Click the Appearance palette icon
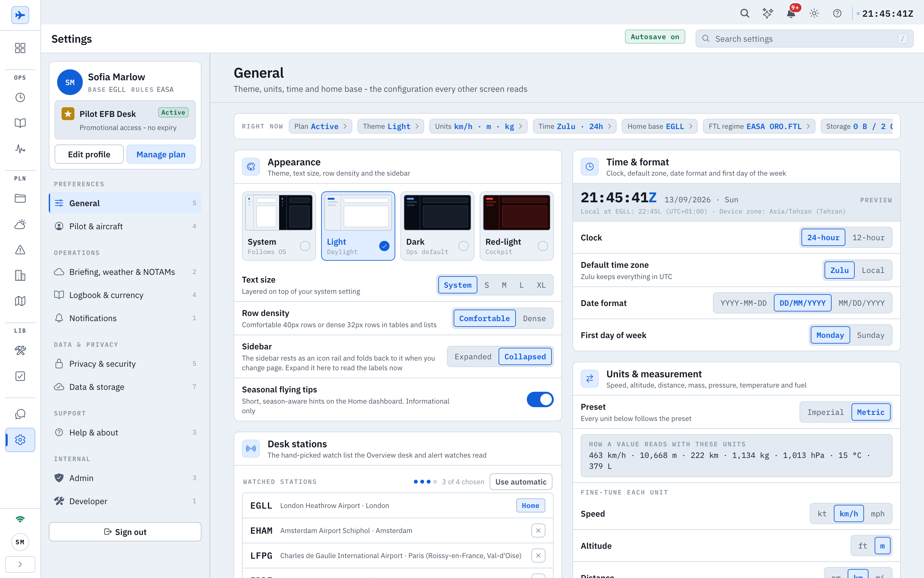Image resolution: width=924 pixels, height=578 pixels. [251, 167]
